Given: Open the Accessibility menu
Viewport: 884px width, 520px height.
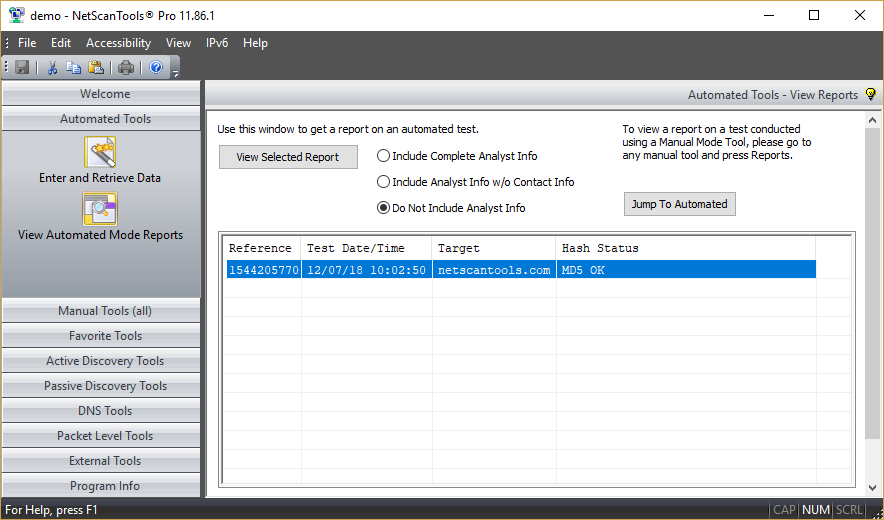Looking at the screenshot, I should click(x=118, y=43).
